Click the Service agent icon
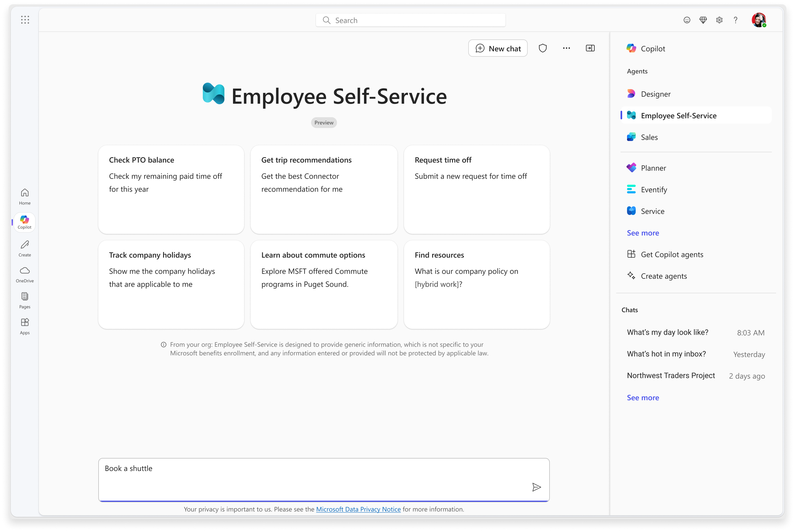 coord(631,211)
